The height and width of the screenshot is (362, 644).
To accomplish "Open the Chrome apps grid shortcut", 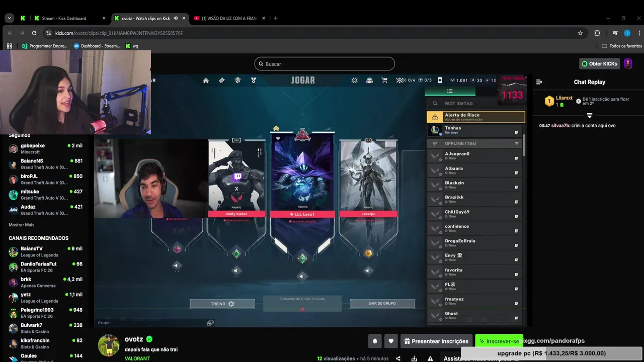I will pos(9,46).
